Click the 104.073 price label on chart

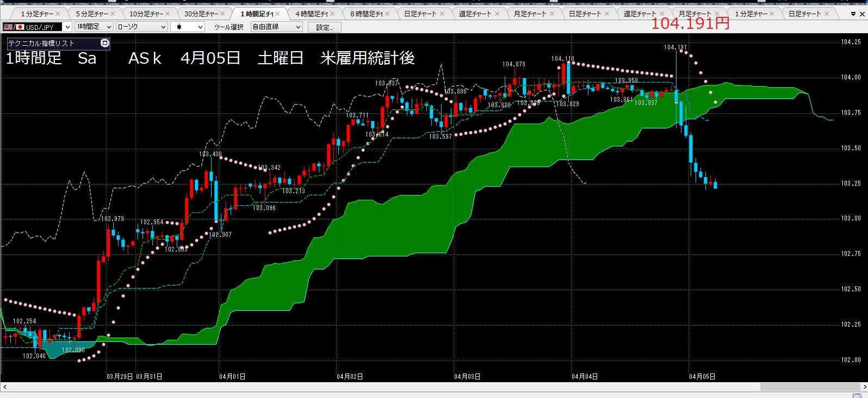click(x=514, y=64)
